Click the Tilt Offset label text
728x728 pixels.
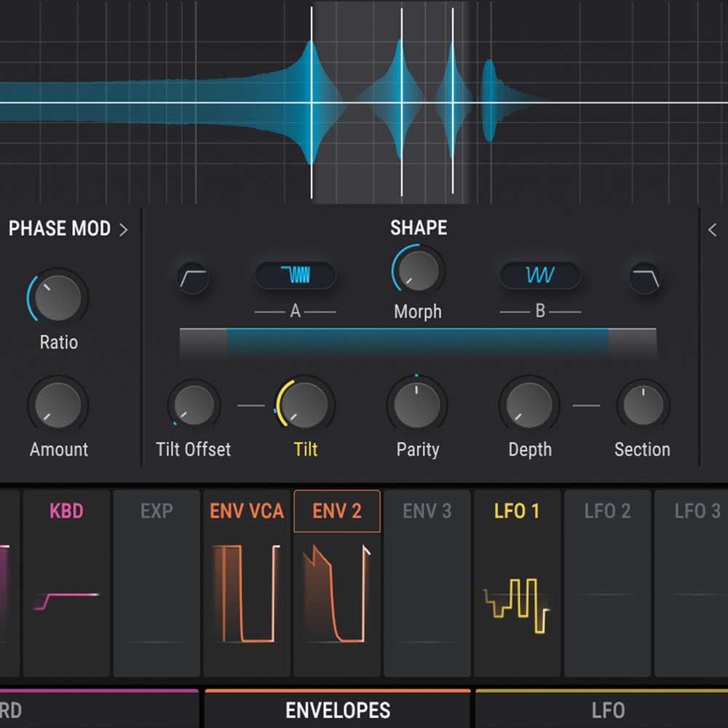[193, 449]
